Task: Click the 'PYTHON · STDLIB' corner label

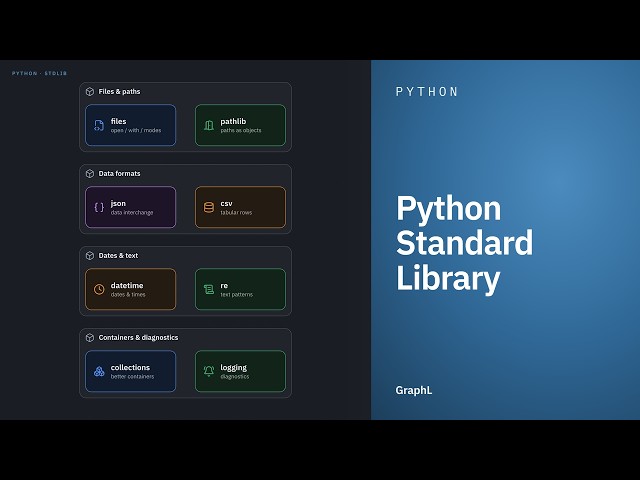Action: (40, 73)
